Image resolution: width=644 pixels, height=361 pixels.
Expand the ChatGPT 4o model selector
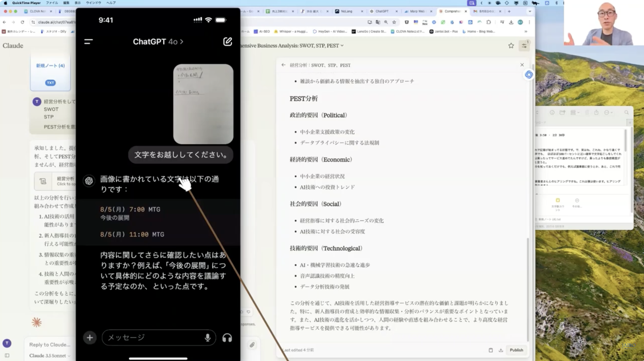tap(158, 42)
